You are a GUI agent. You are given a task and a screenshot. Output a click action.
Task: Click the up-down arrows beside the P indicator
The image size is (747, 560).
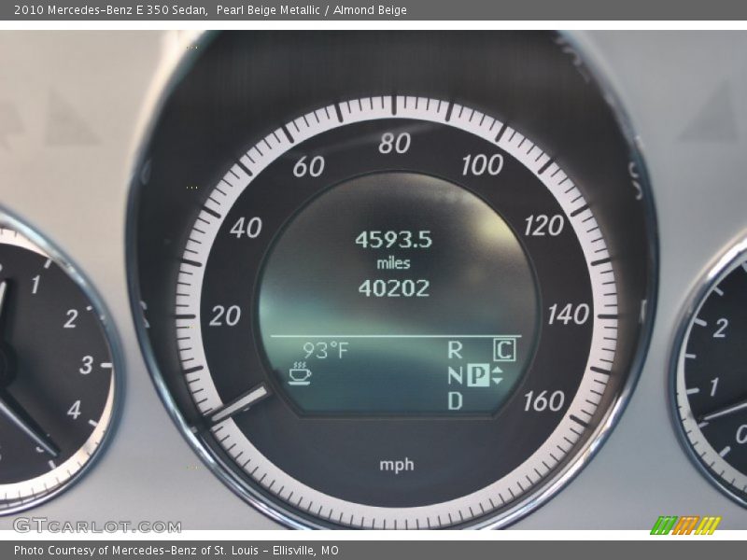tap(497, 375)
